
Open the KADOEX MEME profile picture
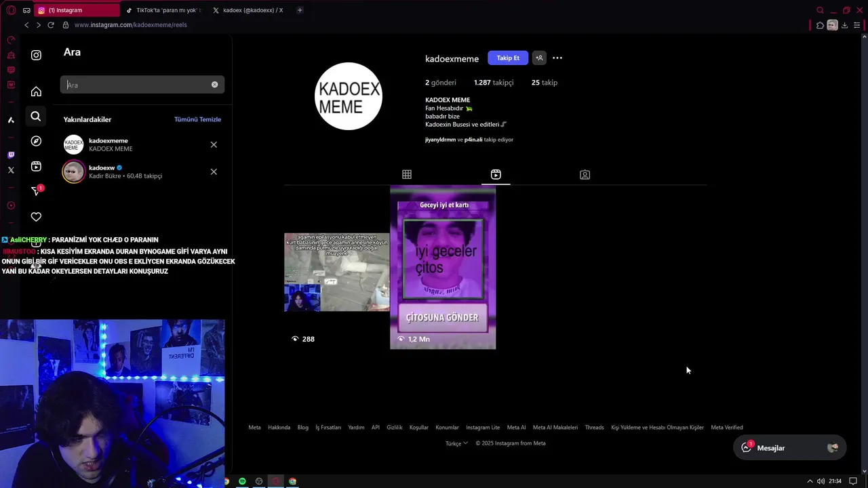click(x=349, y=96)
